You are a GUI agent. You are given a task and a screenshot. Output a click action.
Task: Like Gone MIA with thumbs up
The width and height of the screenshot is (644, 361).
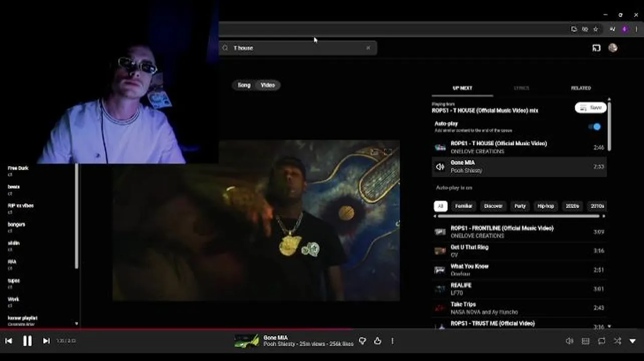click(x=378, y=341)
